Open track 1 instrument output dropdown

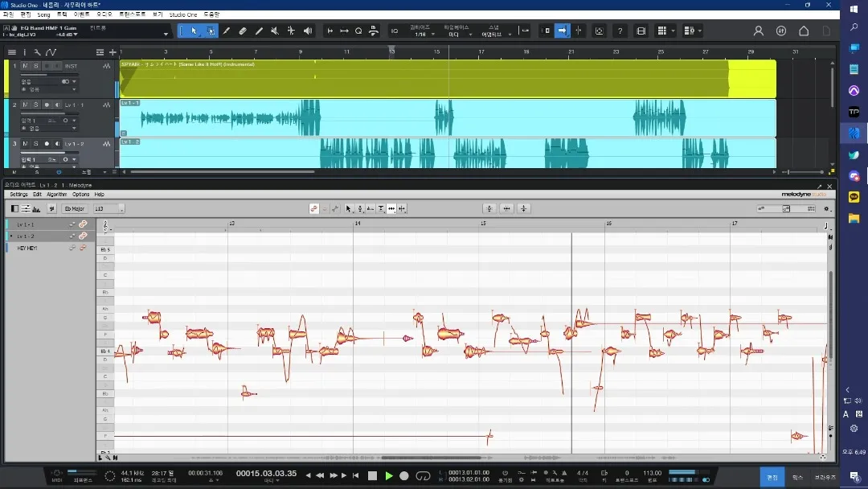74,81
